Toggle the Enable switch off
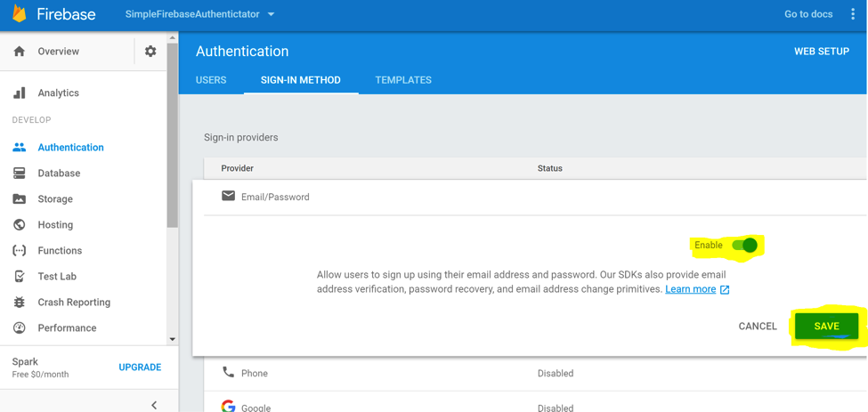 pos(744,245)
